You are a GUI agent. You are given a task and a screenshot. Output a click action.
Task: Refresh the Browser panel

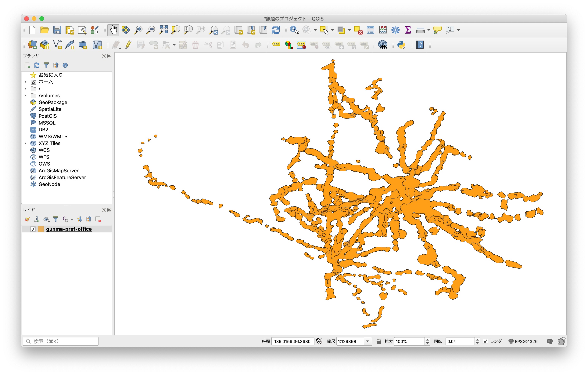(37, 65)
